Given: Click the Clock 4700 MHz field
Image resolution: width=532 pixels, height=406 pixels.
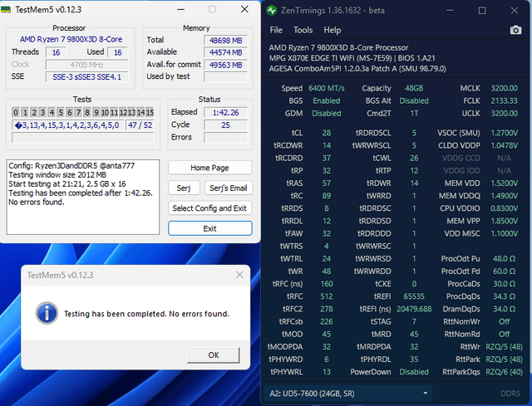Looking at the screenshot, I should click(86, 65).
